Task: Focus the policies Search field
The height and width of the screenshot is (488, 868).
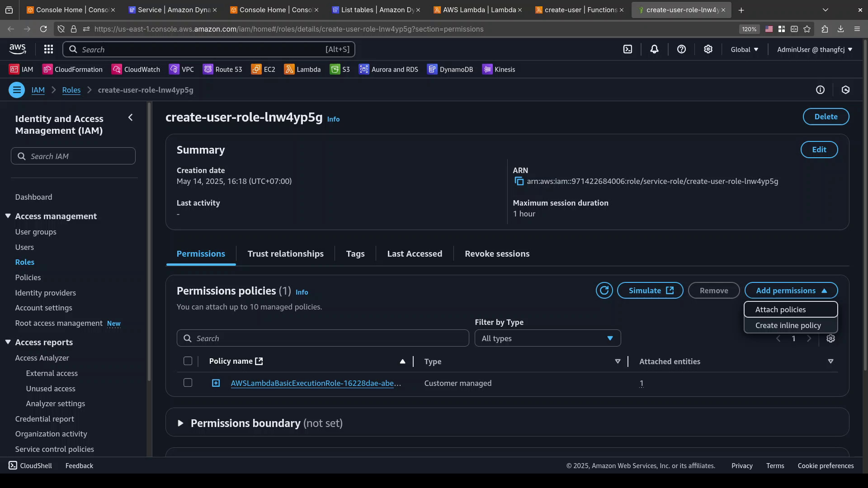Action: (323, 338)
